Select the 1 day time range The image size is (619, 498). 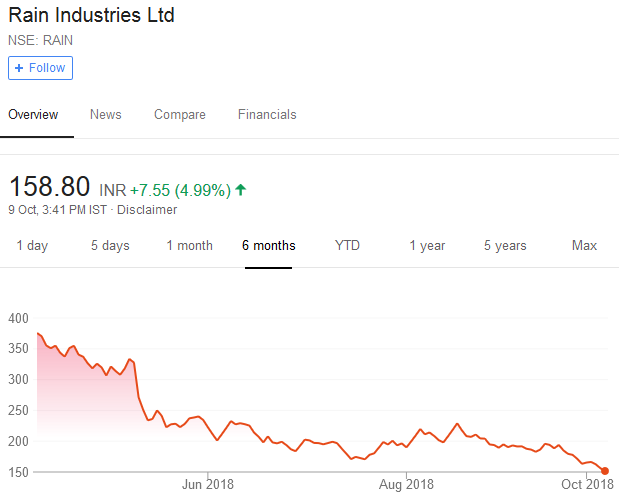click(32, 246)
